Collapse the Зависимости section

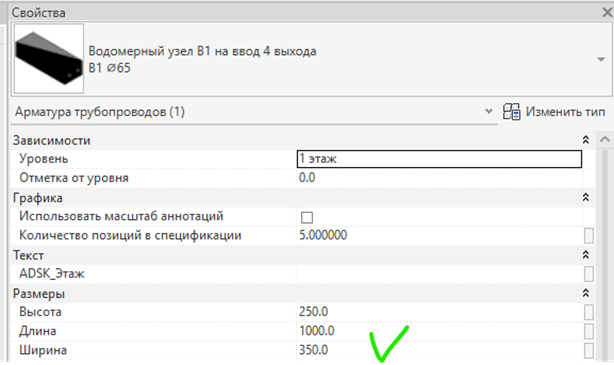(586, 140)
